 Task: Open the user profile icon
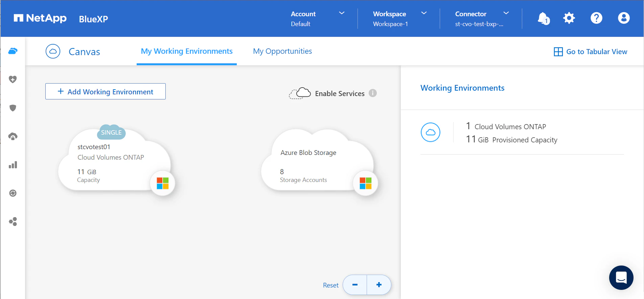(x=624, y=18)
